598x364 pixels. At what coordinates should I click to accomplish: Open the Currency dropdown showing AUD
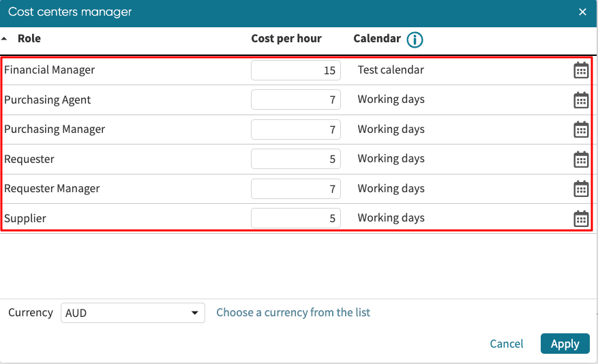(133, 314)
